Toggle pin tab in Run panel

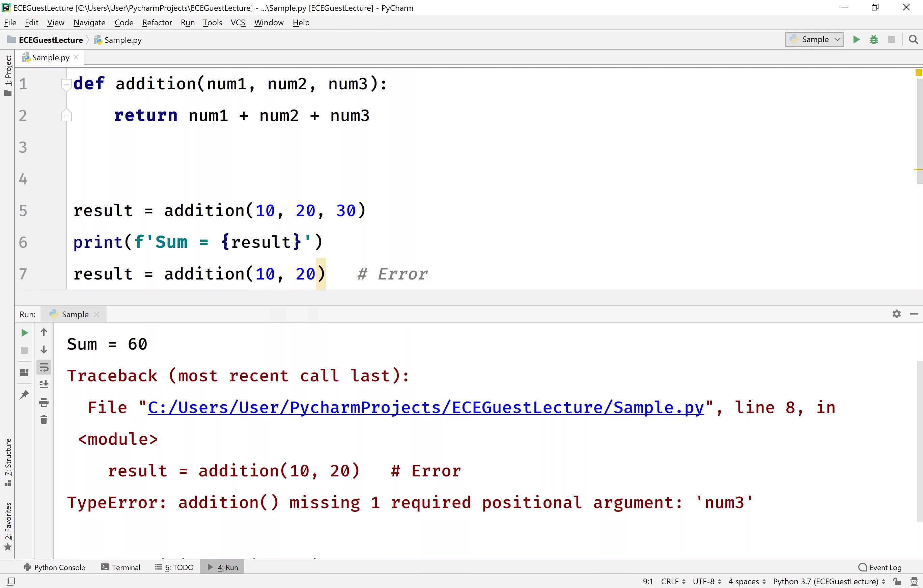pos(24,394)
